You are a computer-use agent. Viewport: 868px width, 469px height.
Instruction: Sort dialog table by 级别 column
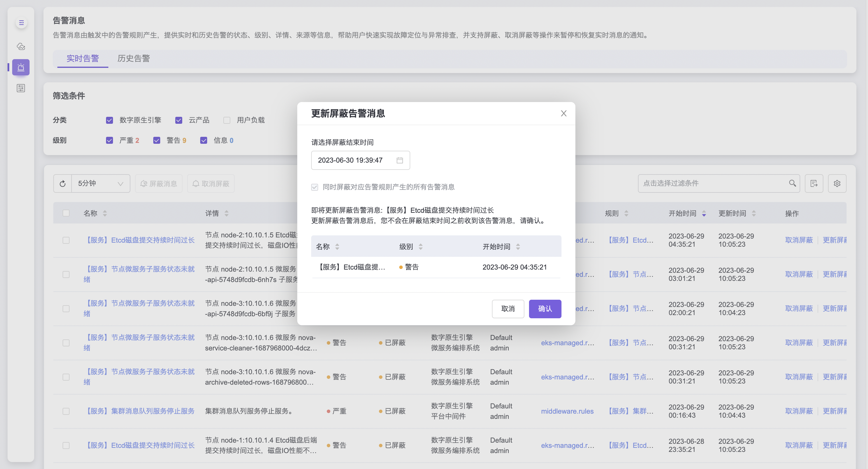(420, 247)
